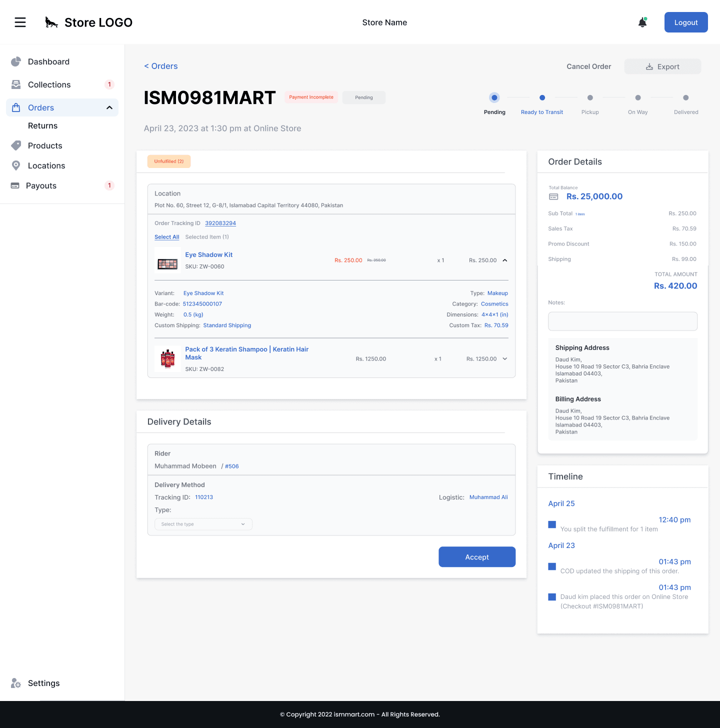
Task: Open Pack of 3 Keratin Shampoo link
Action: (247, 353)
